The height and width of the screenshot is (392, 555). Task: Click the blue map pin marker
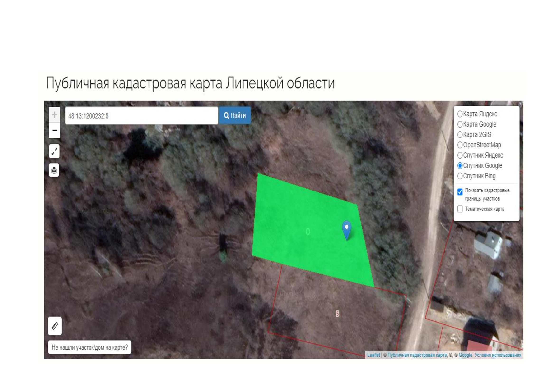[x=347, y=230]
